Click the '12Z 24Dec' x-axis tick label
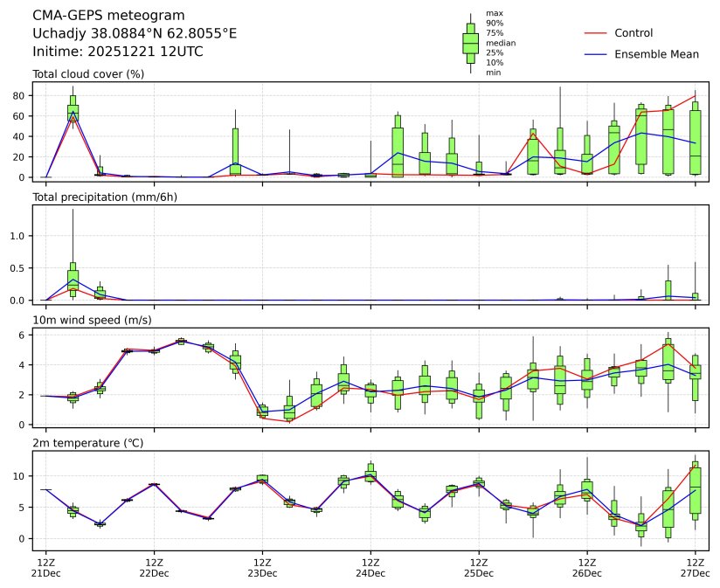Viewport: 720px width, 588px height. point(370,568)
